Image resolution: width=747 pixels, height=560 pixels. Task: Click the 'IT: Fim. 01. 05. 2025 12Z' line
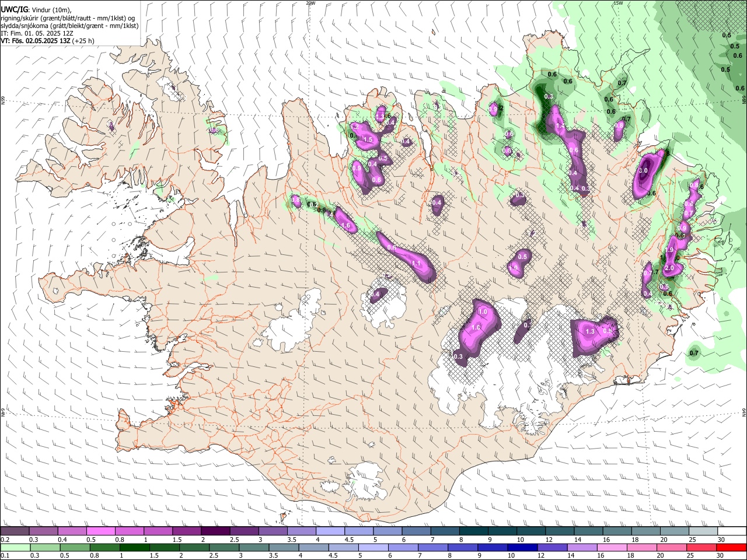[37, 33]
